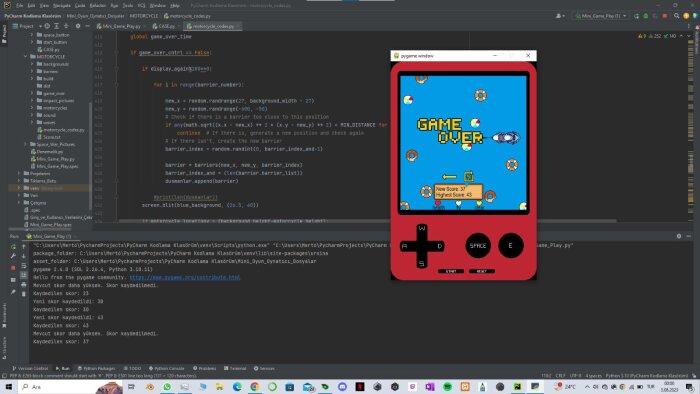
Task: Open the pygame contribute link in console
Action: click(x=184, y=278)
